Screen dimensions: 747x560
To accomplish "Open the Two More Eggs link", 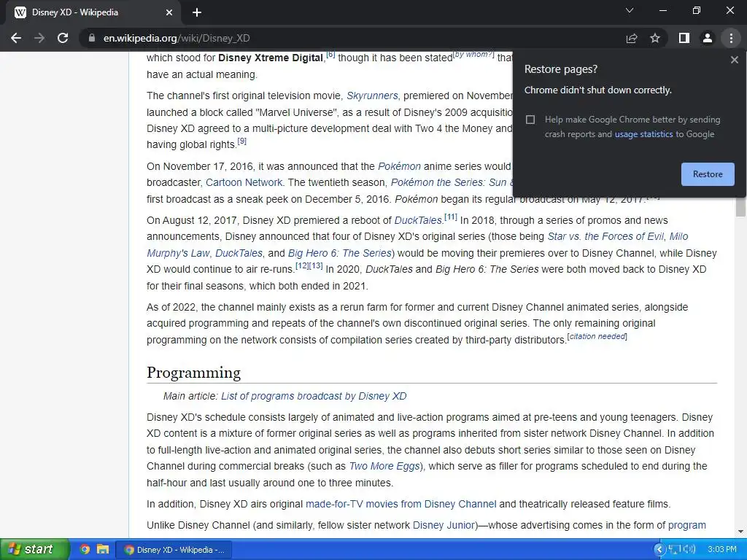I will [x=384, y=466].
